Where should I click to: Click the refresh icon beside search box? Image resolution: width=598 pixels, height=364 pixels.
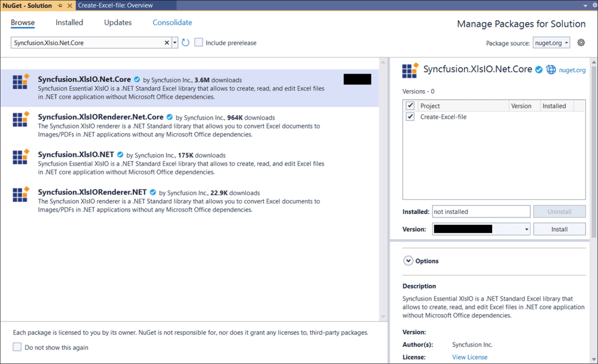185,42
